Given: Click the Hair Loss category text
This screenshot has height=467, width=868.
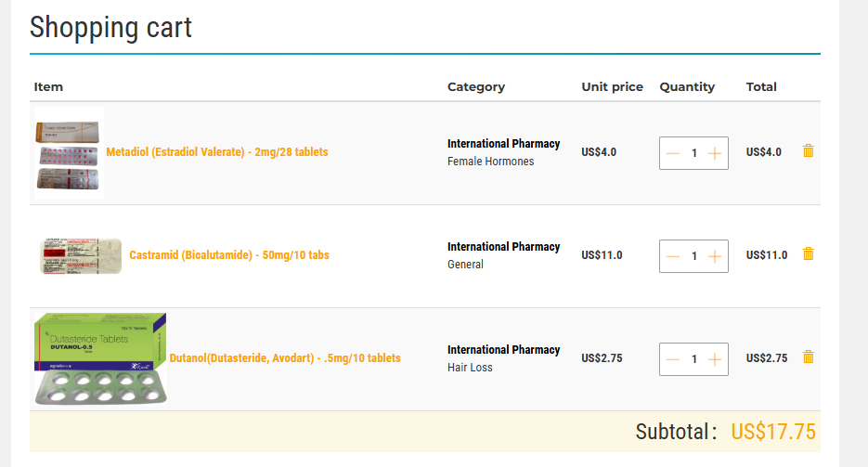Looking at the screenshot, I should click(470, 367).
